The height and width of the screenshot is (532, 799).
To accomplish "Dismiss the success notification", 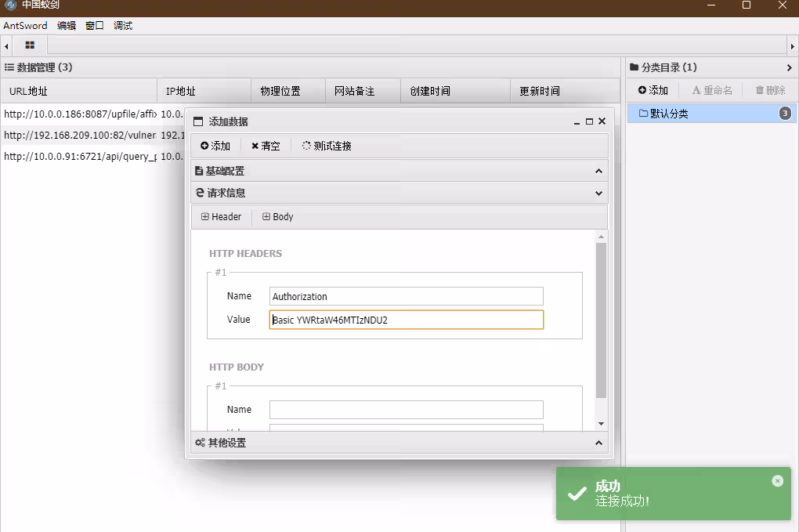I will (777, 481).
